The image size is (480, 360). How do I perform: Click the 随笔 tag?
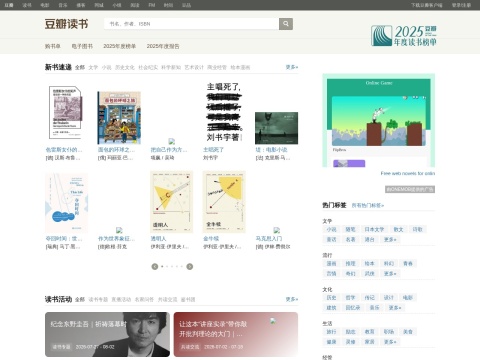350,229
